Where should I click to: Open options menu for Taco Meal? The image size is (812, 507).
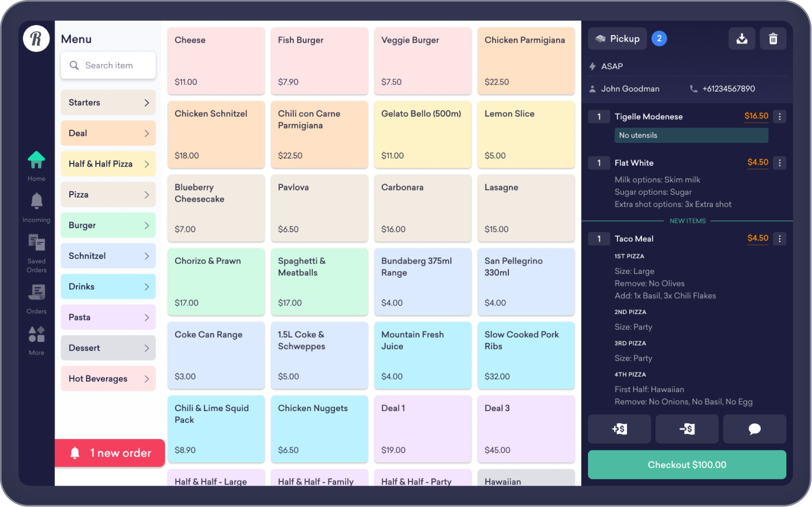point(779,239)
